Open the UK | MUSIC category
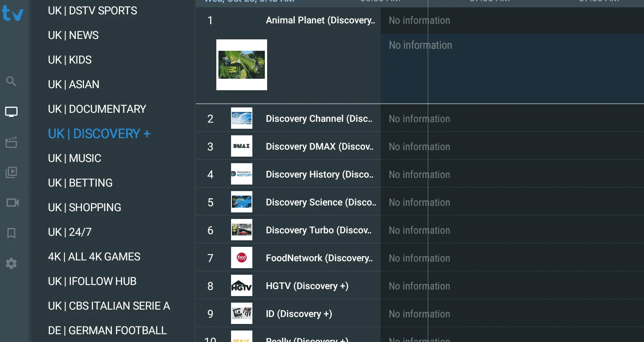Viewport: 644px width, 342px height. click(x=75, y=158)
